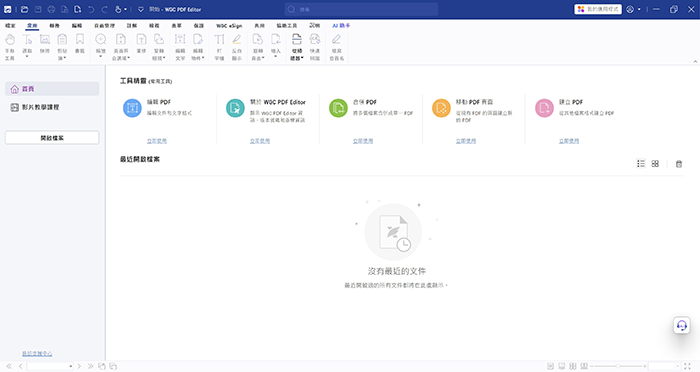Redo the last action
Screen dimensions: 700x372
[104, 9]
